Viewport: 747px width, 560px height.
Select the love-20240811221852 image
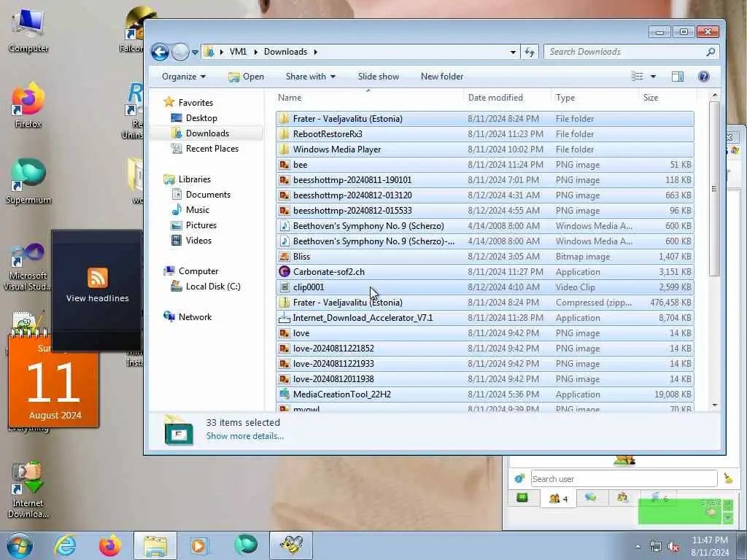pos(484,348)
